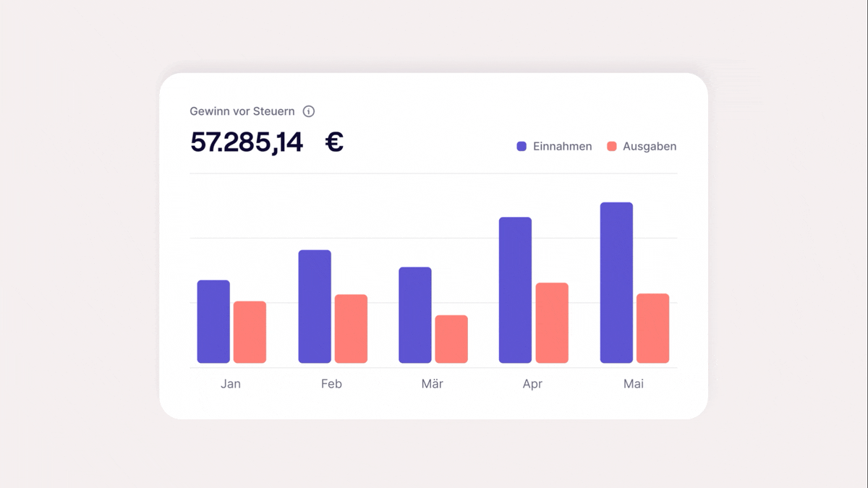This screenshot has height=488, width=868.
Task: Click the purple Einnahmen legend swatch
Action: pyautogui.click(x=522, y=147)
